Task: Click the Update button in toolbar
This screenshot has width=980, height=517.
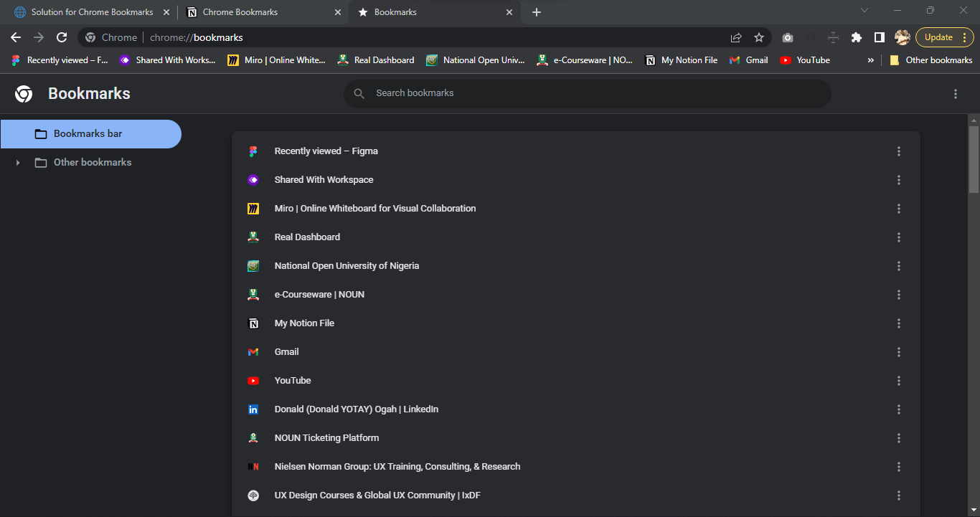Action: click(944, 37)
